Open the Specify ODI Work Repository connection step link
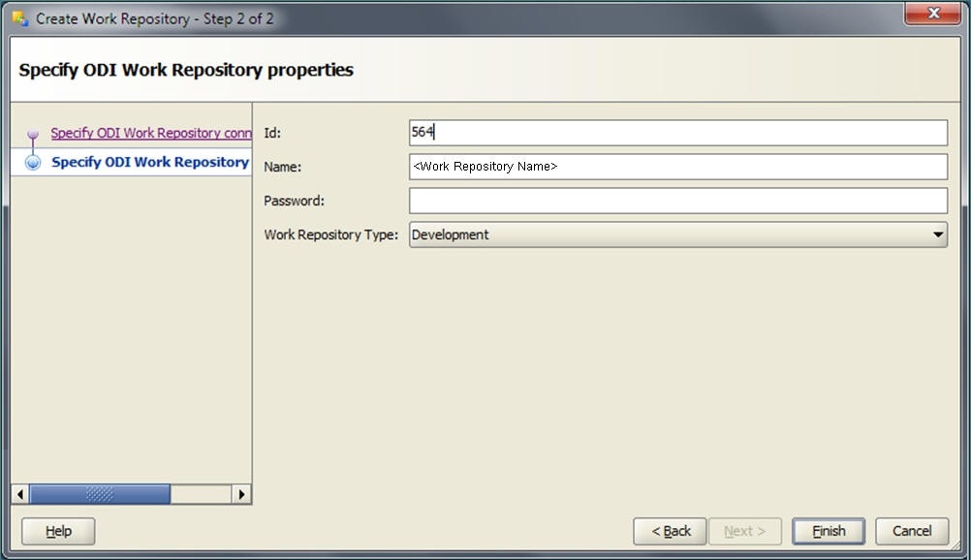Screen dimensions: 971x560 [151, 133]
